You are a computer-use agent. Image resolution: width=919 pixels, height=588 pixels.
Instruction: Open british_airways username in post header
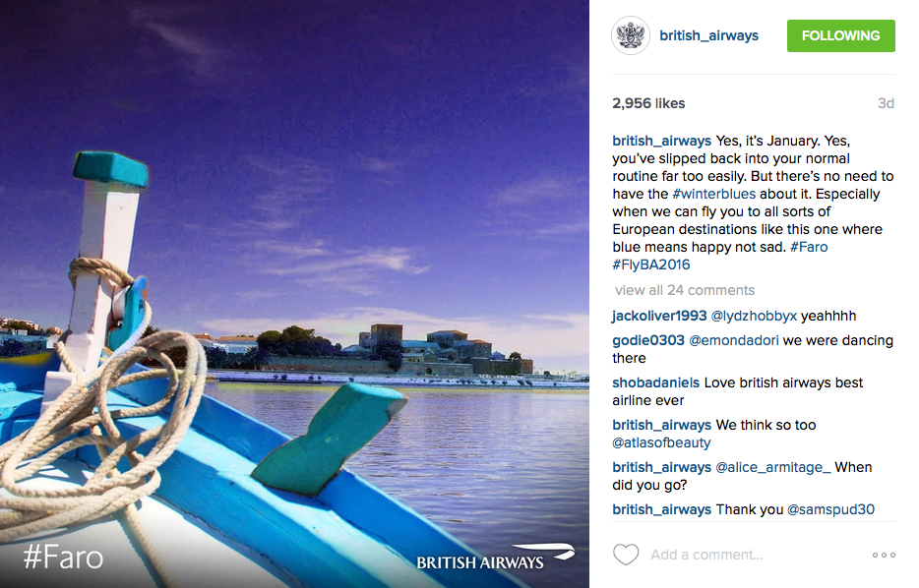pyautogui.click(x=708, y=35)
